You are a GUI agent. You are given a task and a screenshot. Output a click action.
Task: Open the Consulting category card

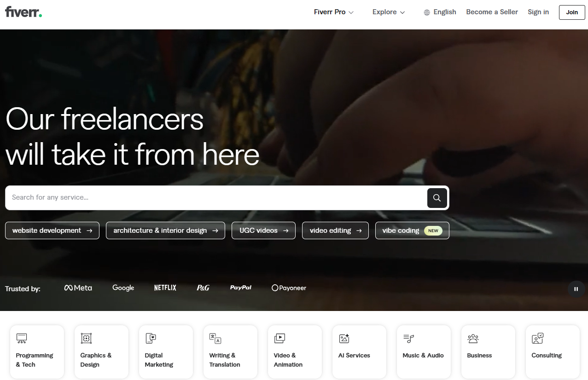553,352
